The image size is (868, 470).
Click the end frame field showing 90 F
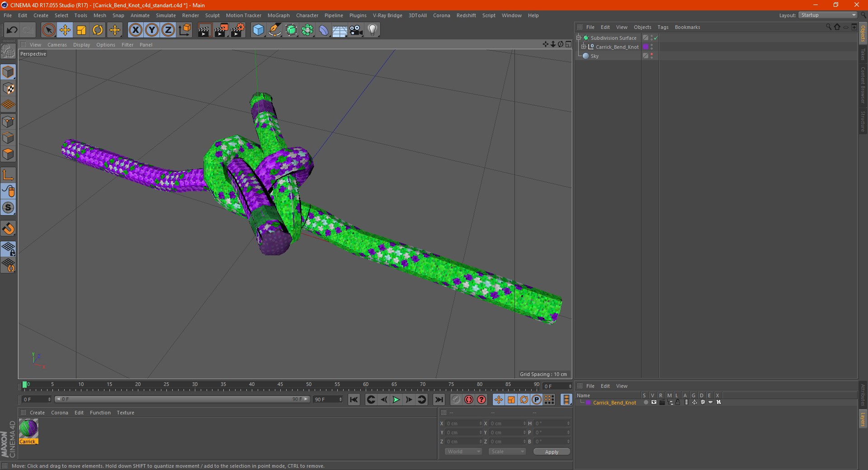click(328, 399)
